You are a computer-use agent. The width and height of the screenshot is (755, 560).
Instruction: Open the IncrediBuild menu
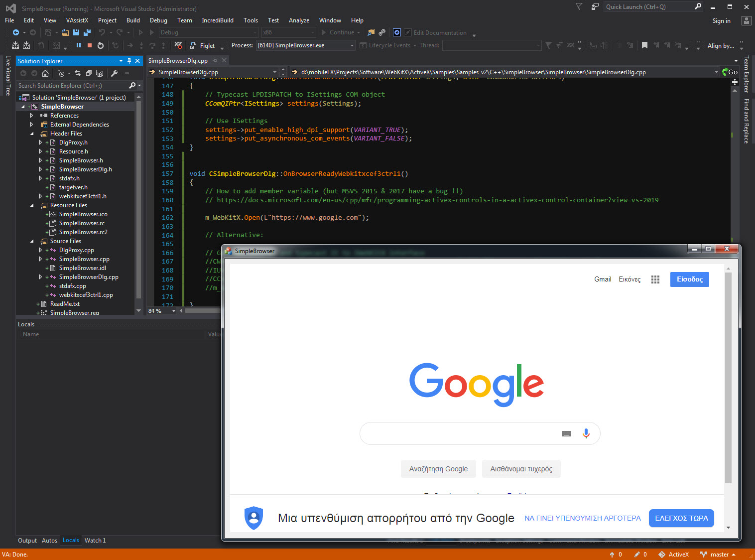(218, 20)
